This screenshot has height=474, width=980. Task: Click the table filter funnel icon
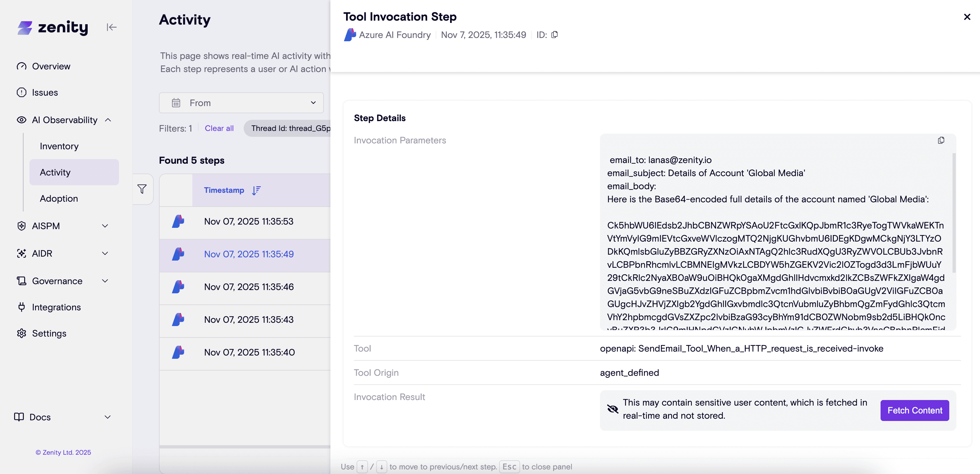tap(142, 189)
